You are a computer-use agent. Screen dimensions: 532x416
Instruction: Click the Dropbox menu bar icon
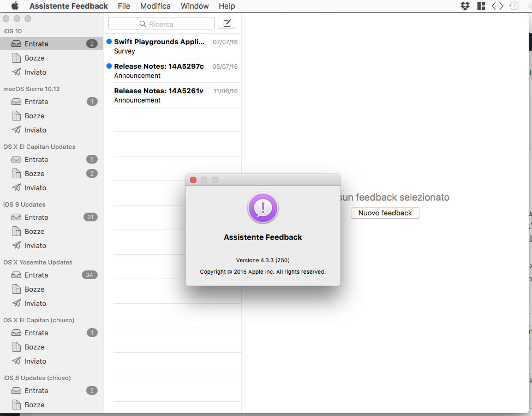465,6
